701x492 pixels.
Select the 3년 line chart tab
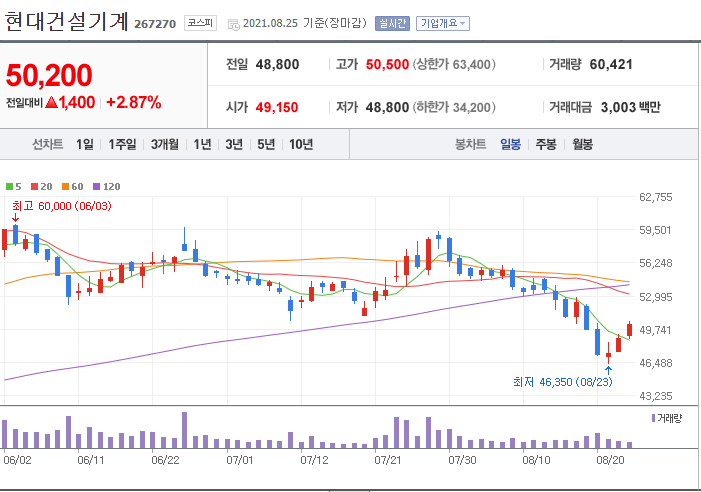(x=234, y=144)
